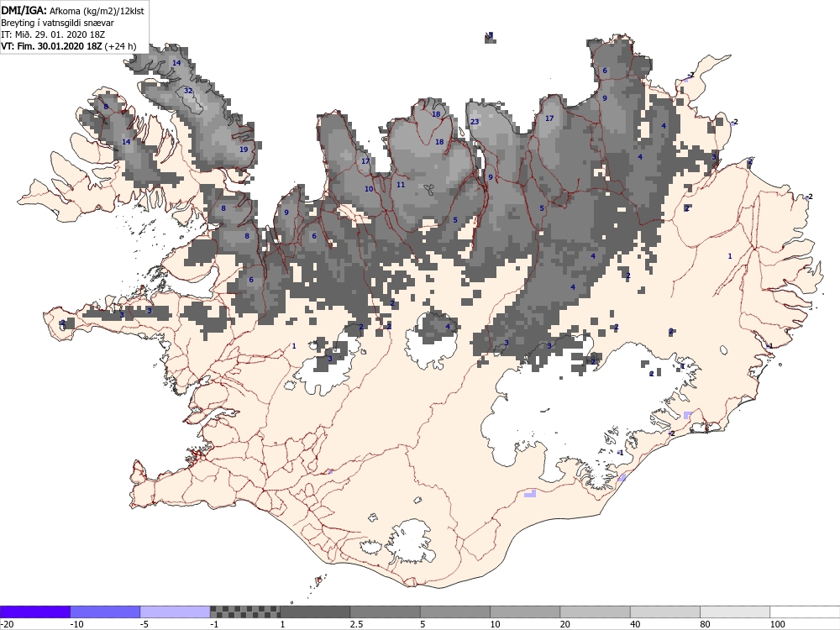The image size is (840, 630).
Task: Choose the gray 5 to 10 legend swatch
Action: [454, 612]
